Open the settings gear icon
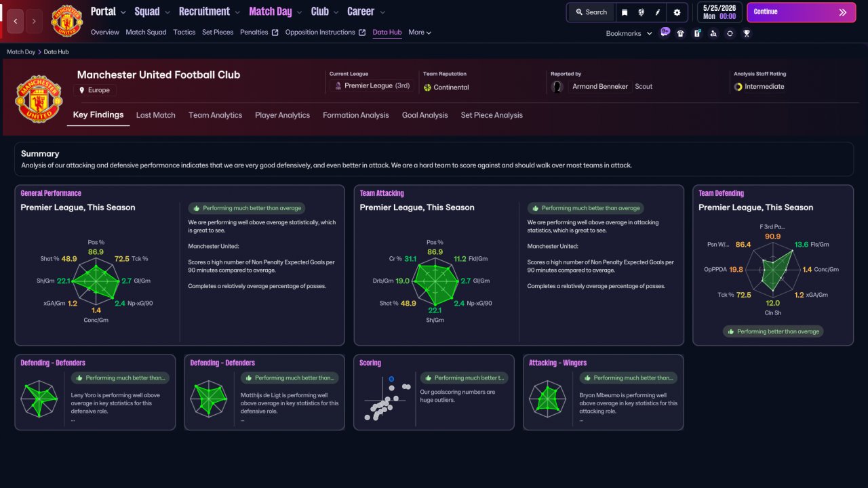 [x=677, y=12]
